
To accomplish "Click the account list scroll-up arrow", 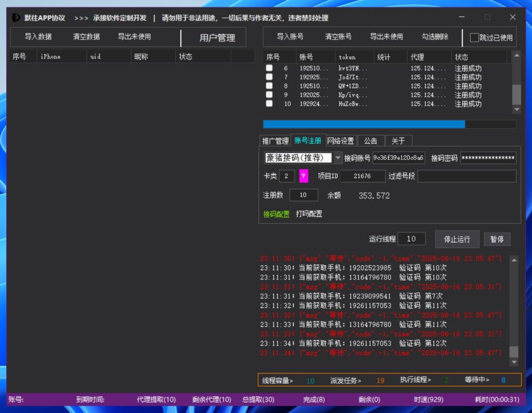I will (516, 55).
